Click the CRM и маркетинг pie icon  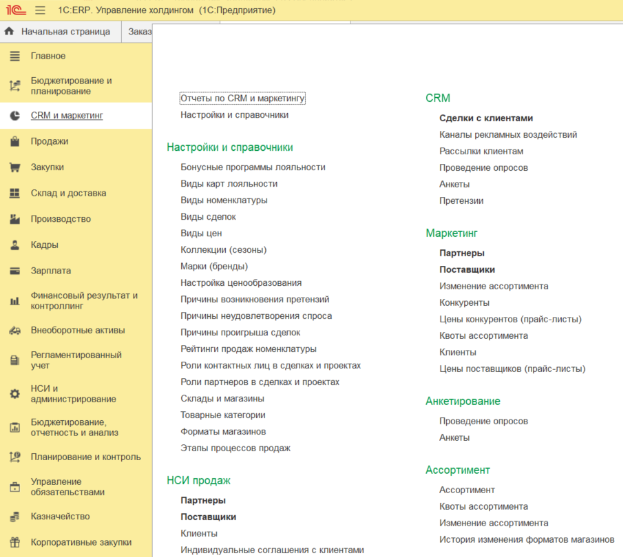point(15,116)
